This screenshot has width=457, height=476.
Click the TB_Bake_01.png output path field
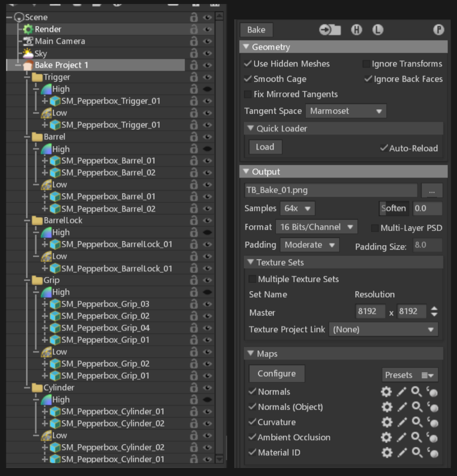point(331,191)
